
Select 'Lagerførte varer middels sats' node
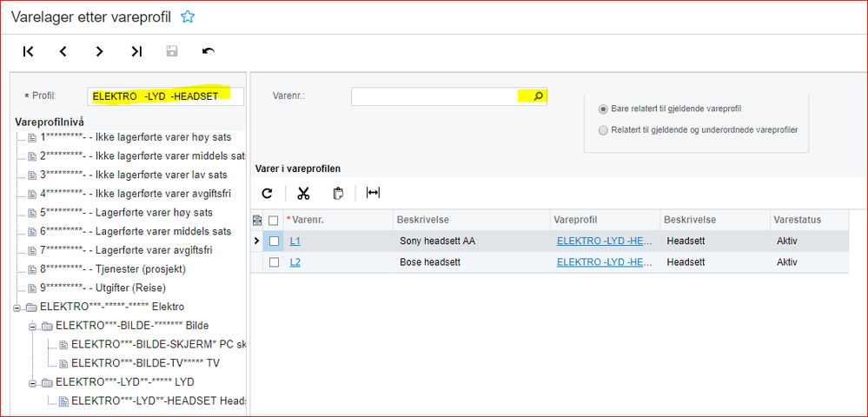(x=136, y=231)
